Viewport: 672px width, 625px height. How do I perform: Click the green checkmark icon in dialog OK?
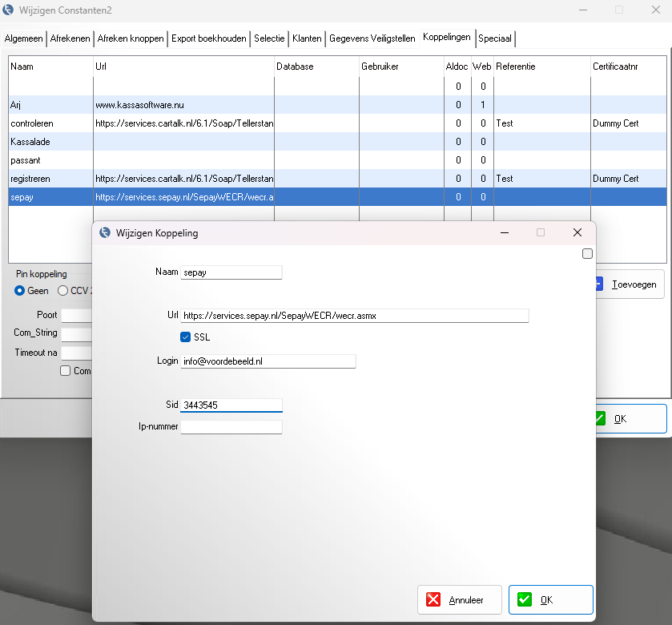[x=525, y=599]
